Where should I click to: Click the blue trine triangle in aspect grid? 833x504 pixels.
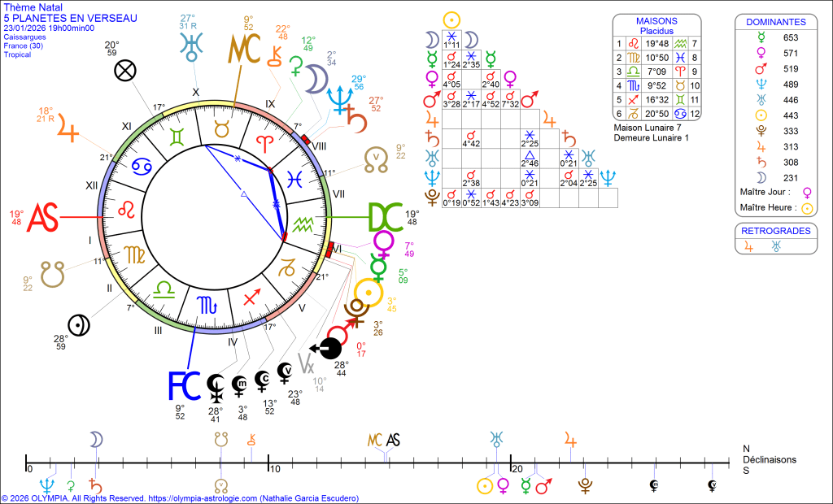[528, 155]
